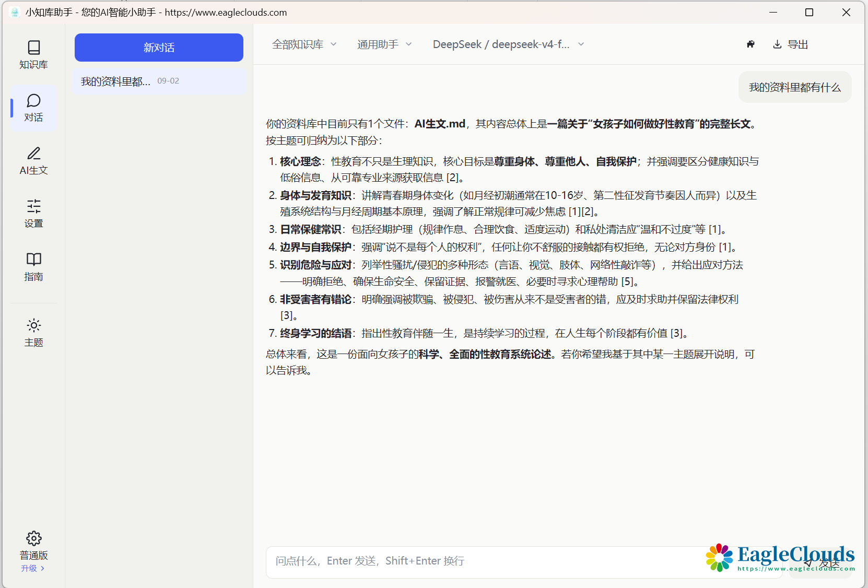Screen dimensions: 868x588
Task: Expand the 通用助手 assistant dropdown
Action: 384,44
